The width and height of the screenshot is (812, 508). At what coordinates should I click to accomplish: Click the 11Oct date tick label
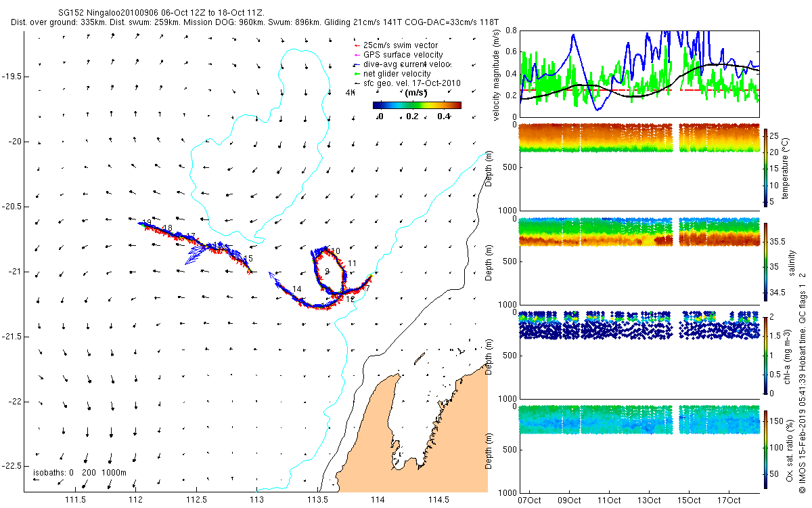click(x=609, y=501)
